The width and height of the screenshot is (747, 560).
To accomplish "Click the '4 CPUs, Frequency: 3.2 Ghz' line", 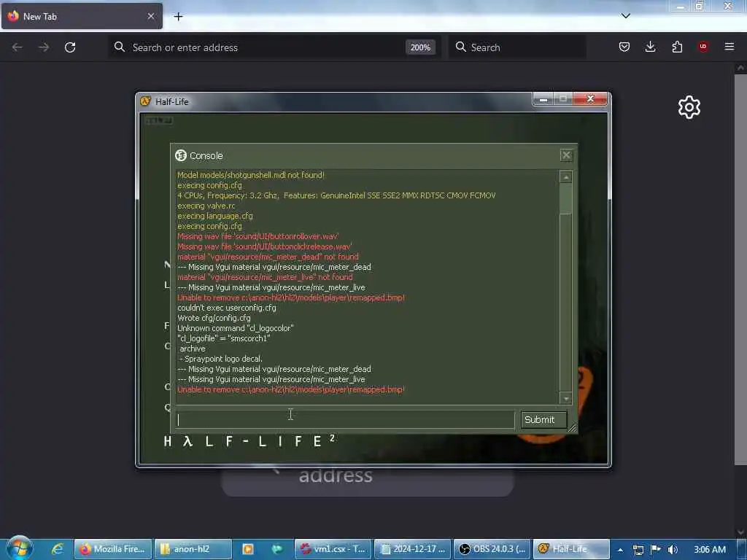I will point(336,195).
